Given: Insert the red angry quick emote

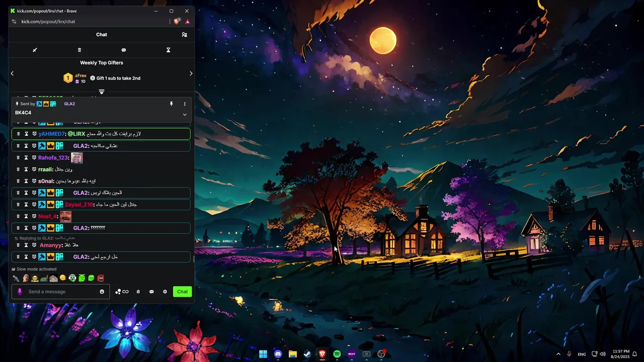Looking at the screenshot, I should click(101, 278).
